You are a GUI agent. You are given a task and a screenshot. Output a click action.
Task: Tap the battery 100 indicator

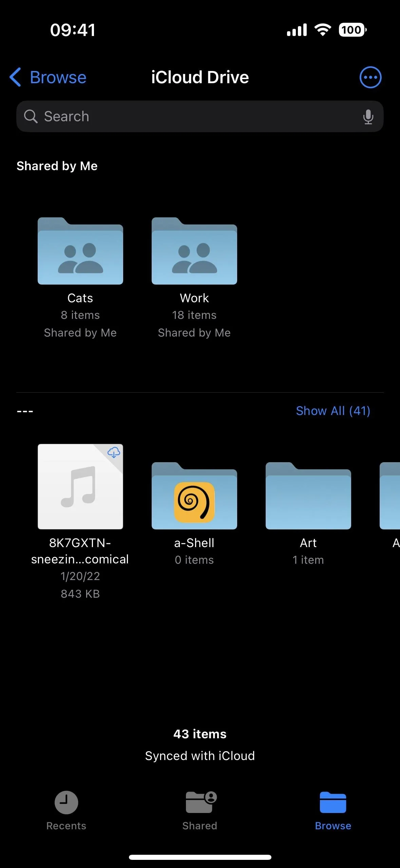pyautogui.click(x=353, y=30)
